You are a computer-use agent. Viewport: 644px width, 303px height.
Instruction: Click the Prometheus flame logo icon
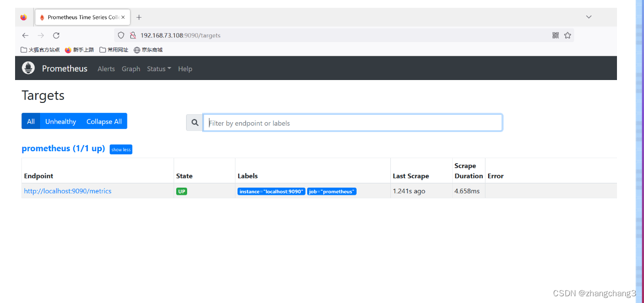pos(28,68)
